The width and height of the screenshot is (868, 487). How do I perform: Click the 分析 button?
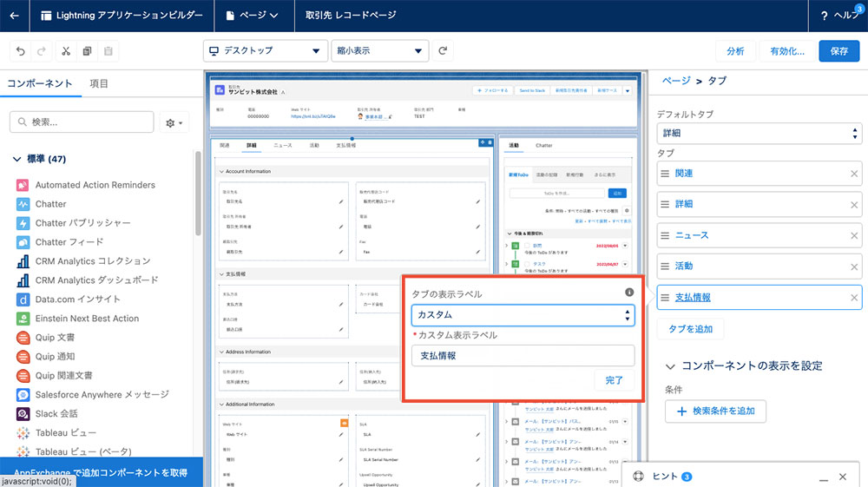735,51
